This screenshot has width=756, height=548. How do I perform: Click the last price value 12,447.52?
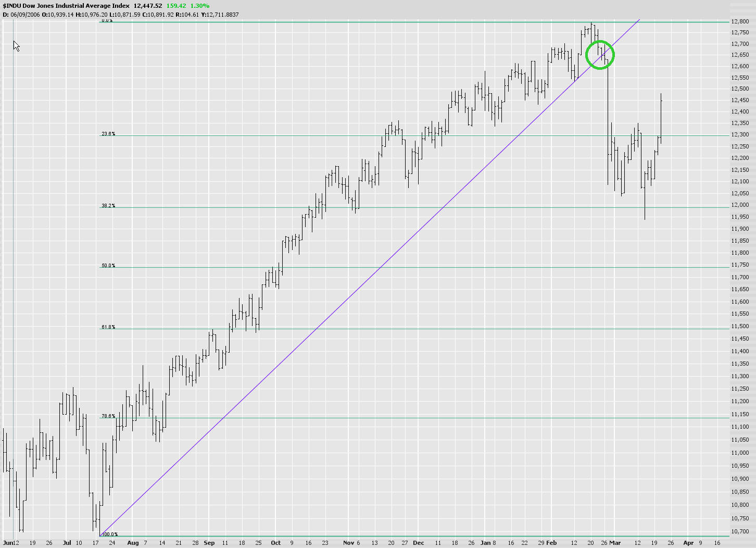[x=148, y=6]
